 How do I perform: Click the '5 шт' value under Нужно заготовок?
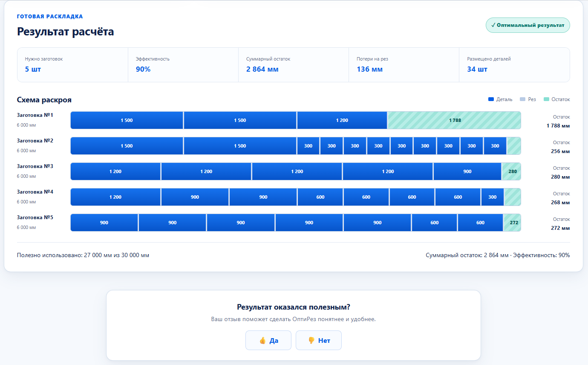tap(33, 69)
